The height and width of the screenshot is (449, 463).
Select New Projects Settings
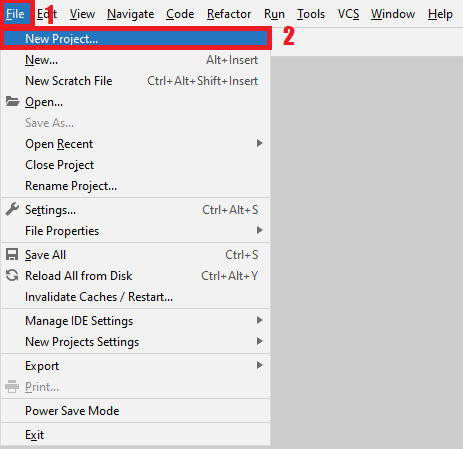[135, 342]
